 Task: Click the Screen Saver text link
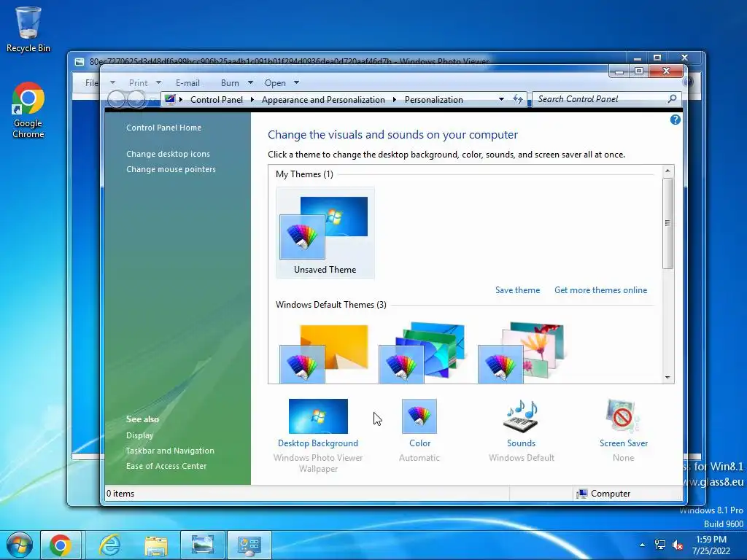click(623, 443)
